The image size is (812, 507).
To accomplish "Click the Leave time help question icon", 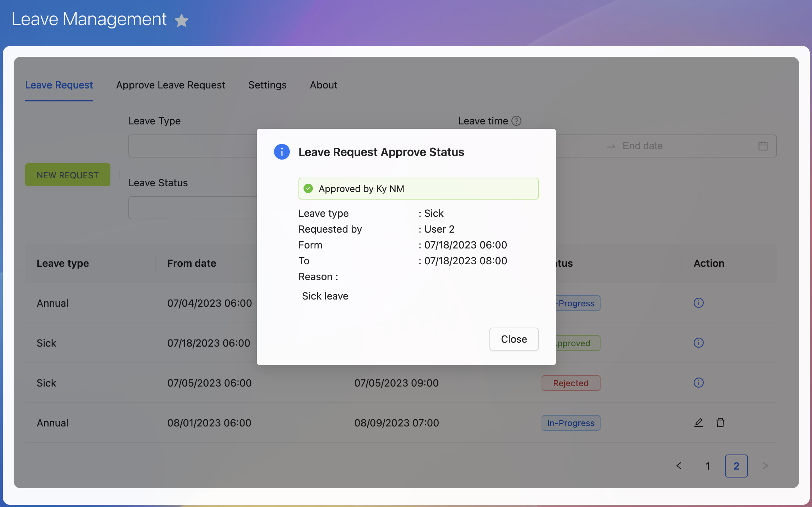I will click(516, 121).
